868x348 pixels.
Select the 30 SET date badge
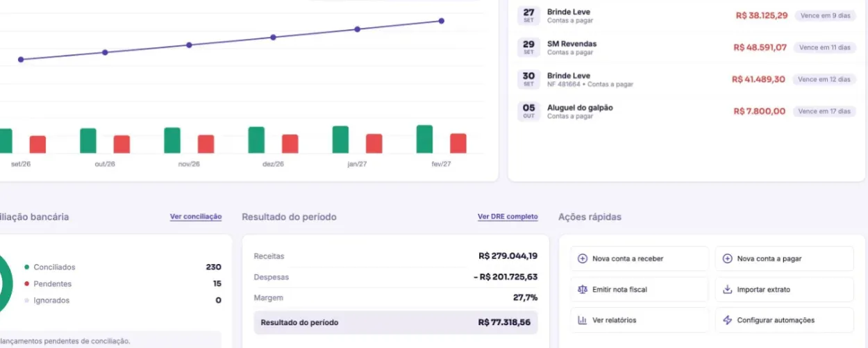pos(528,79)
